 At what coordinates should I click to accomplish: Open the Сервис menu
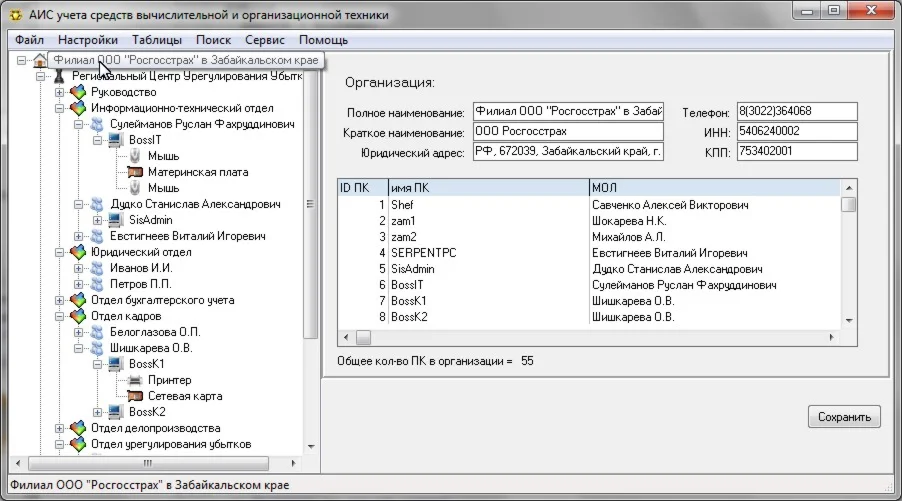tap(264, 40)
